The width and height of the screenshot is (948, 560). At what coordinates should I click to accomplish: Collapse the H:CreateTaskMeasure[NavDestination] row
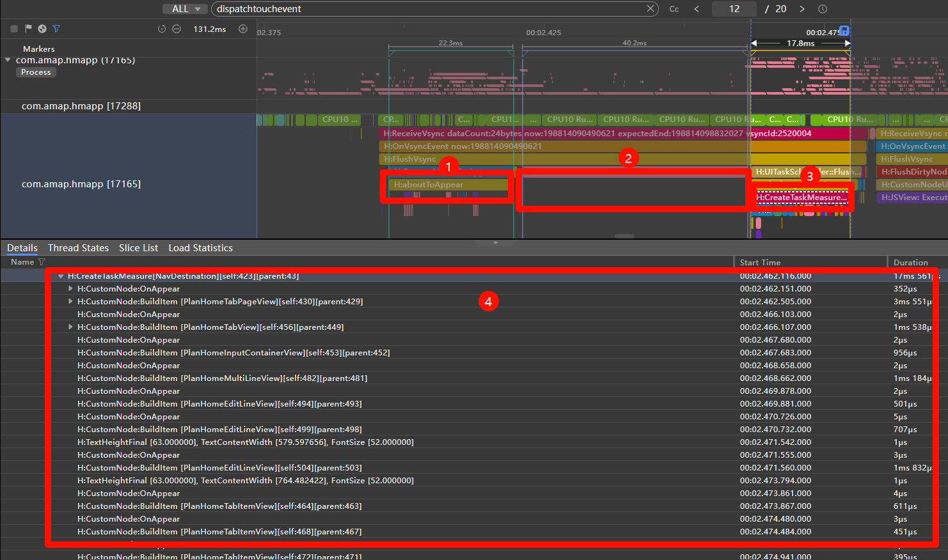coord(61,276)
